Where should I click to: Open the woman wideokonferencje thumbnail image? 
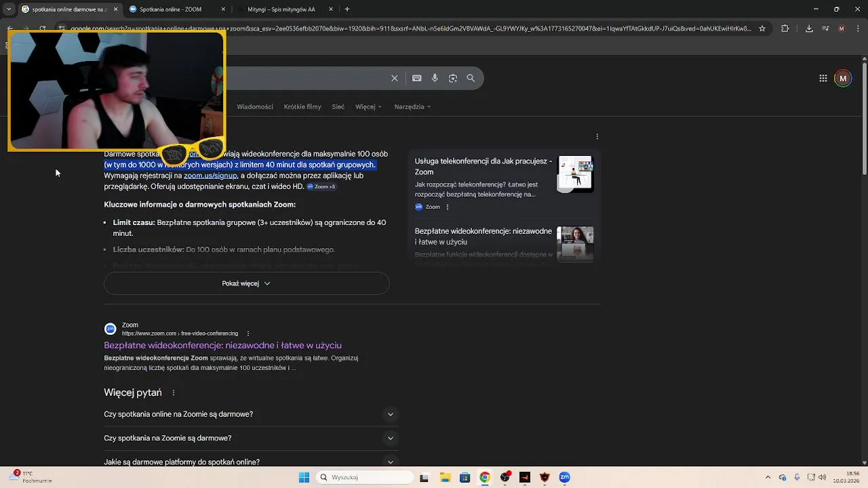[575, 243]
